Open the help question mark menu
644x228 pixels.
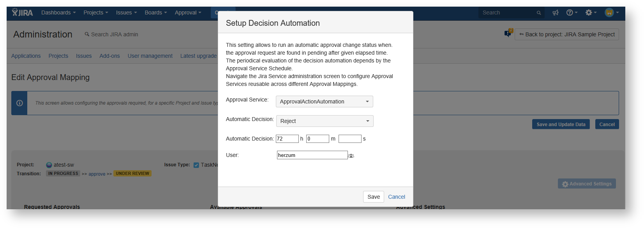pos(571,12)
